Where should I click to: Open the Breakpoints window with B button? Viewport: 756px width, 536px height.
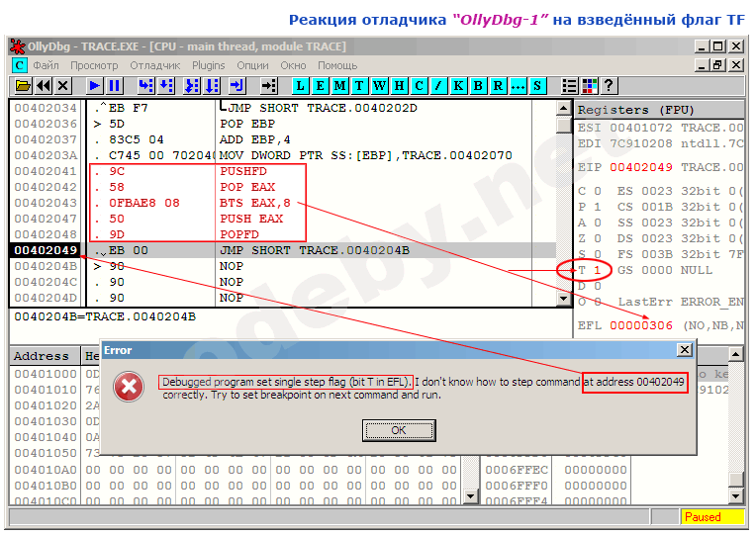478,86
